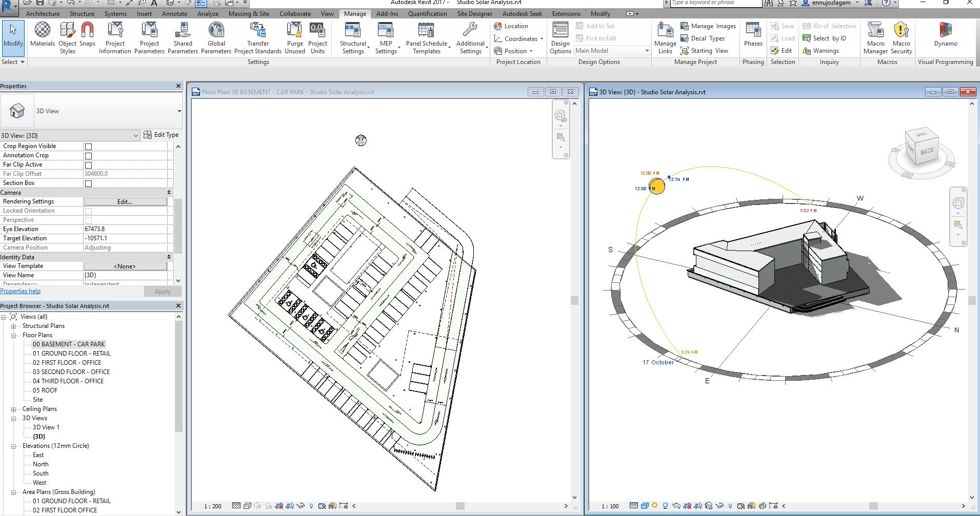This screenshot has width=980, height=516.
Task: Switch to the Architecture ribbon tab
Action: click(x=43, y=14)
